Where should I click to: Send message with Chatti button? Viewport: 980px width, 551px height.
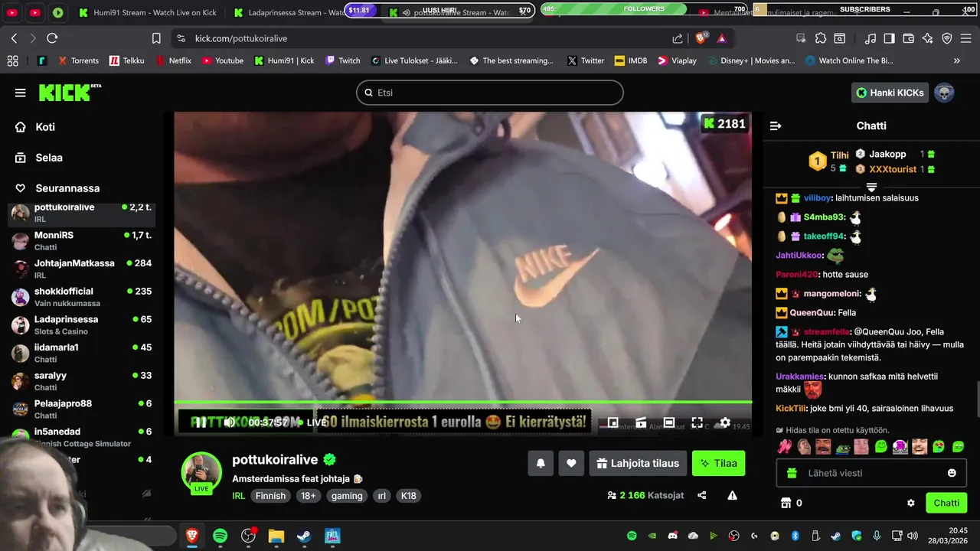tap(946, 503)
